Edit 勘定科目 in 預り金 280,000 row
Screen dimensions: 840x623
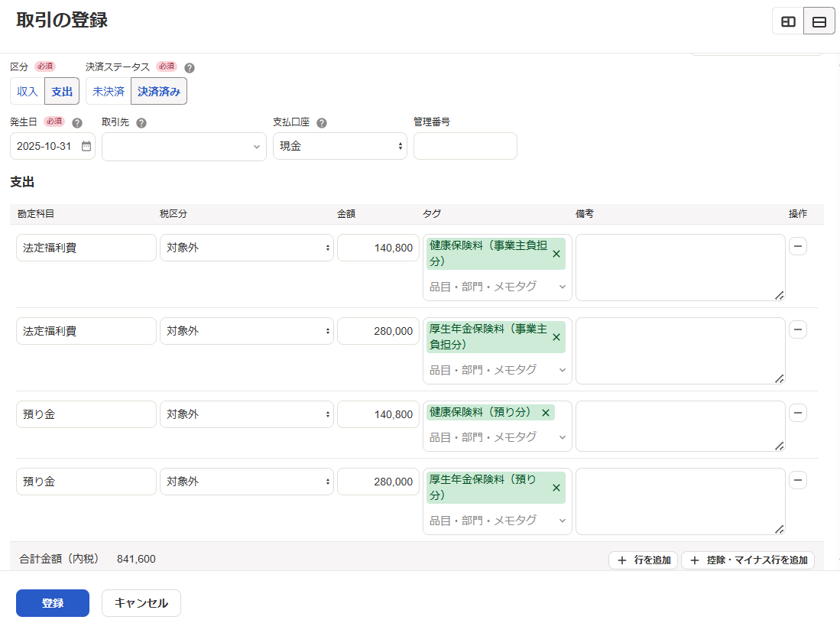point(86,482)
